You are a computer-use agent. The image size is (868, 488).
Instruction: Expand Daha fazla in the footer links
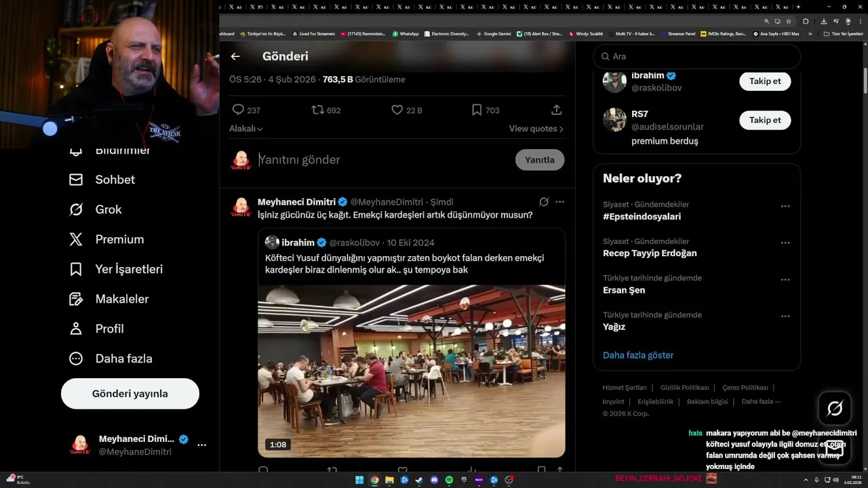point(761,401)
